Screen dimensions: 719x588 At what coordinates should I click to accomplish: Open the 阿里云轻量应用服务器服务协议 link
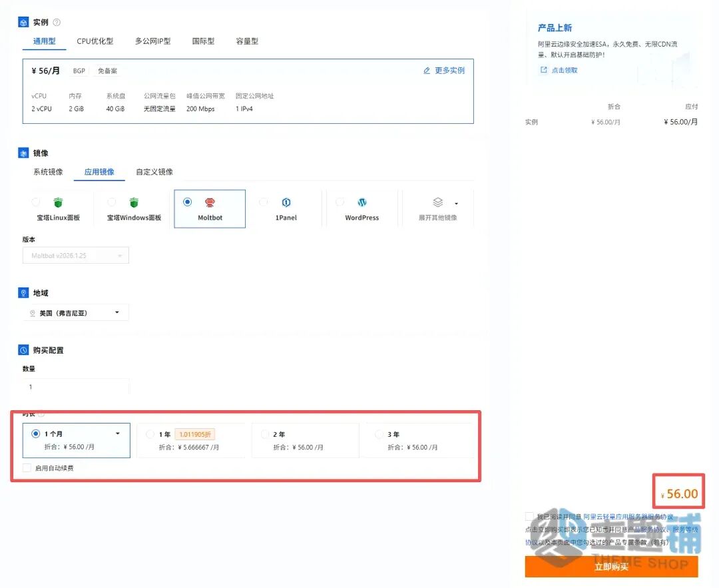tap(628, 517)
